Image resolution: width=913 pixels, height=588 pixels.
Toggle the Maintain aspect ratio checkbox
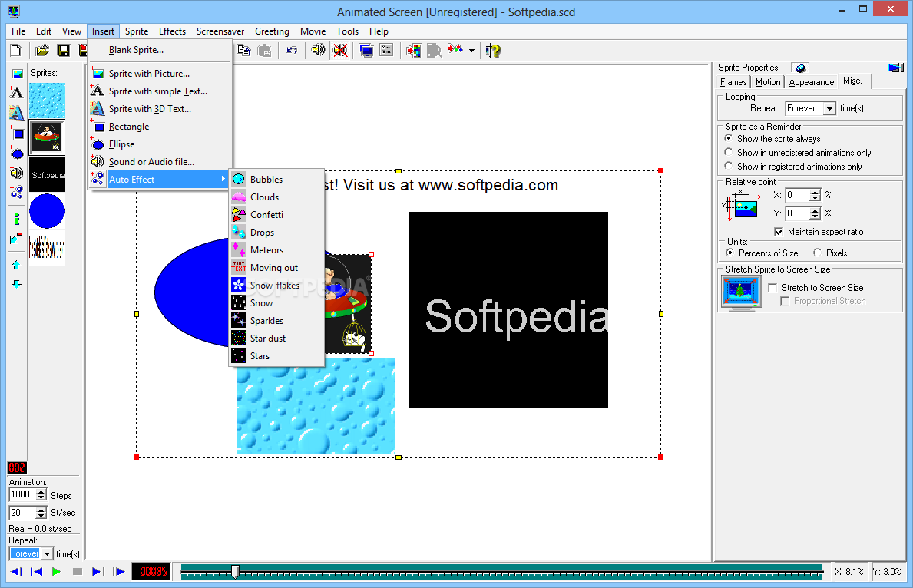click(779, 232)
